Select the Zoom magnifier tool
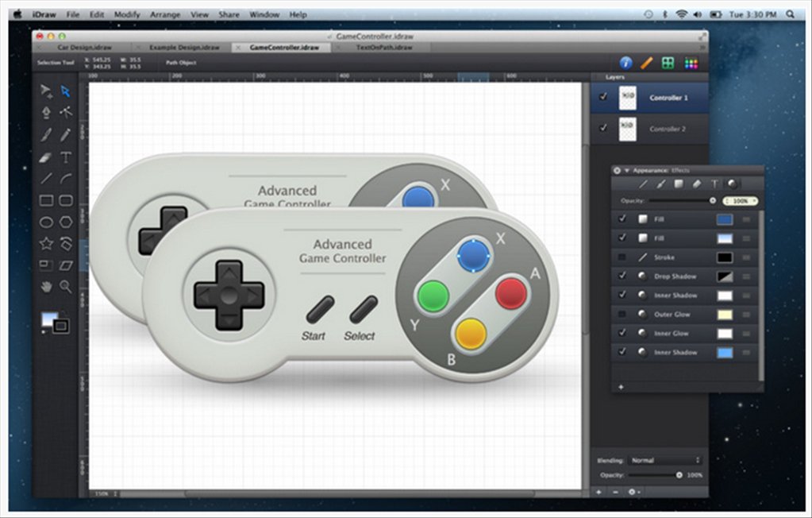Screen dimensions: 812x518 pos(66,287)
